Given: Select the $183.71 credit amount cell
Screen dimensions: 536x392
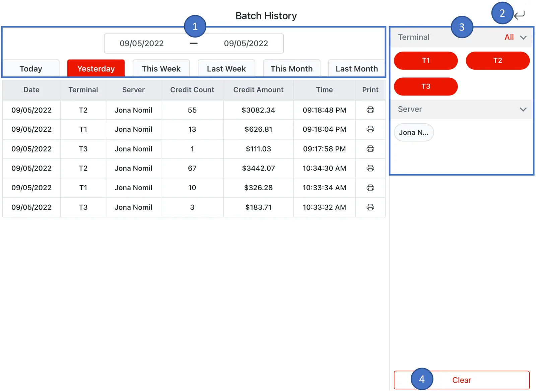Looking at the screenshot, I should coord(258,207).
